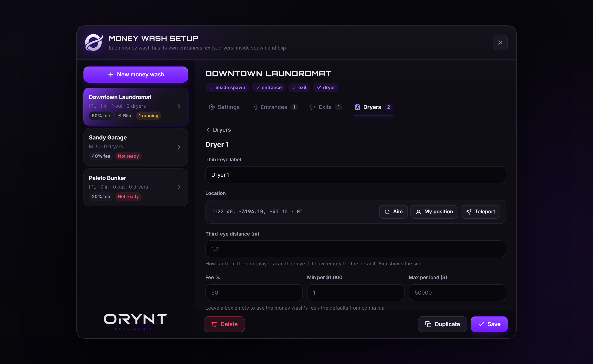This screenshot has width=593, height=364.
Task: Click the dryer status chip
Action: pyautogui.click(x=326, y=88)
